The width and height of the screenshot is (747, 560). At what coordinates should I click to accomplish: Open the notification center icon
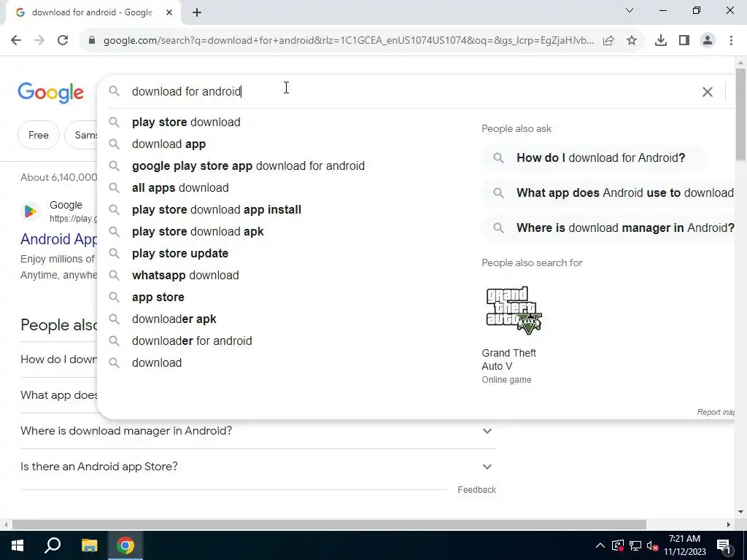click(x=724, y=546)
